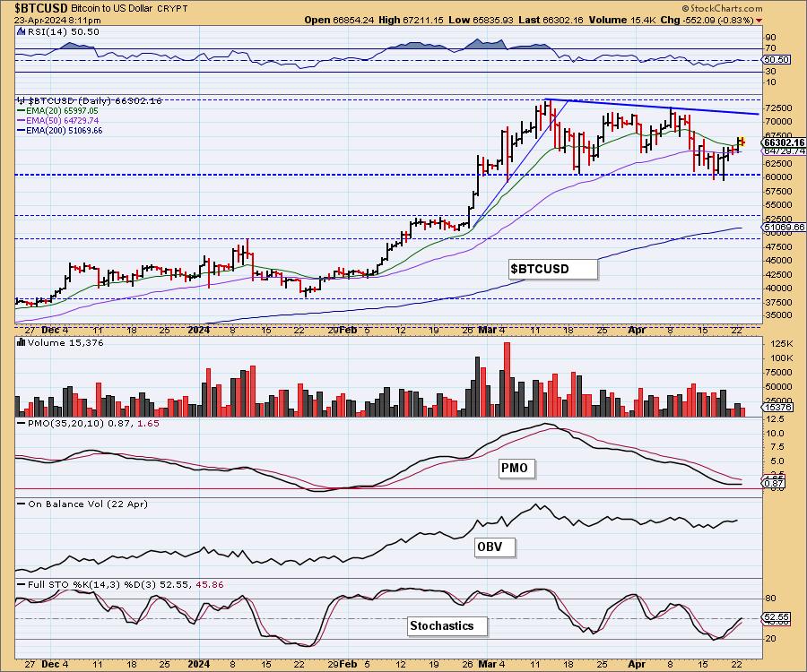Click the PMO(35,20,10) indicator label
The width and height of the screenshot is (807, 672).
(x=88, y=423)
